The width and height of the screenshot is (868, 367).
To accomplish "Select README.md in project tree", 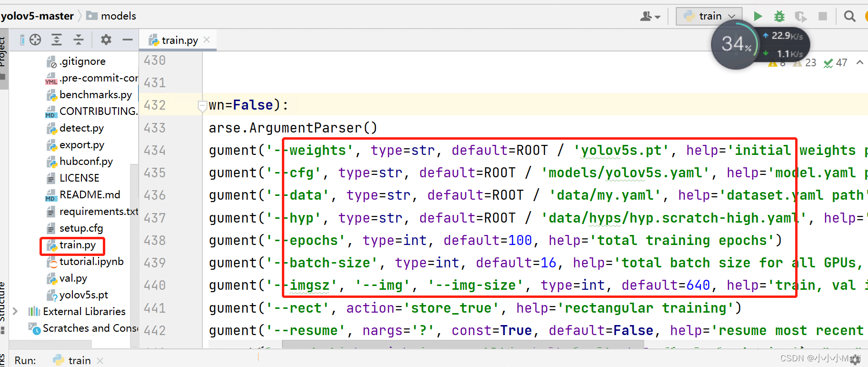I will click(x=83, y=195).
